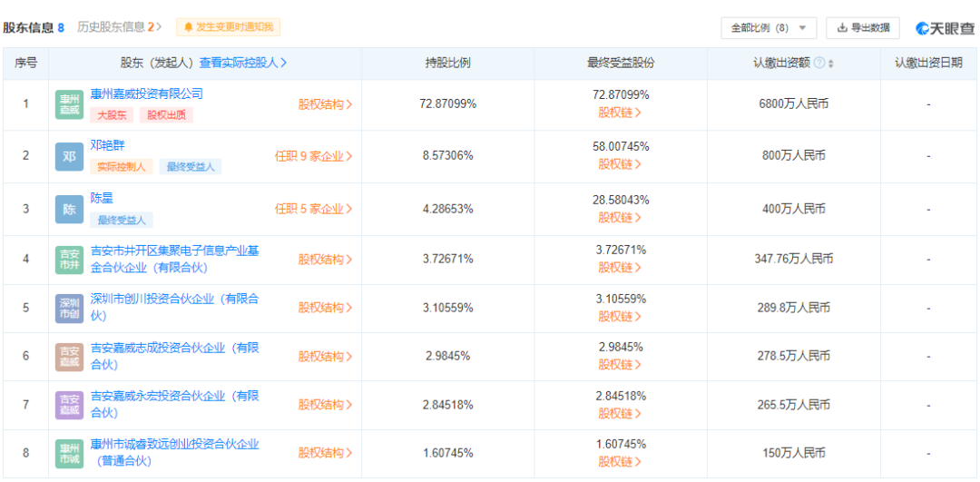The image size is (980, 482).
Task: Click the 吉安市井 fund logo avatar
Action: coord(69,261)
